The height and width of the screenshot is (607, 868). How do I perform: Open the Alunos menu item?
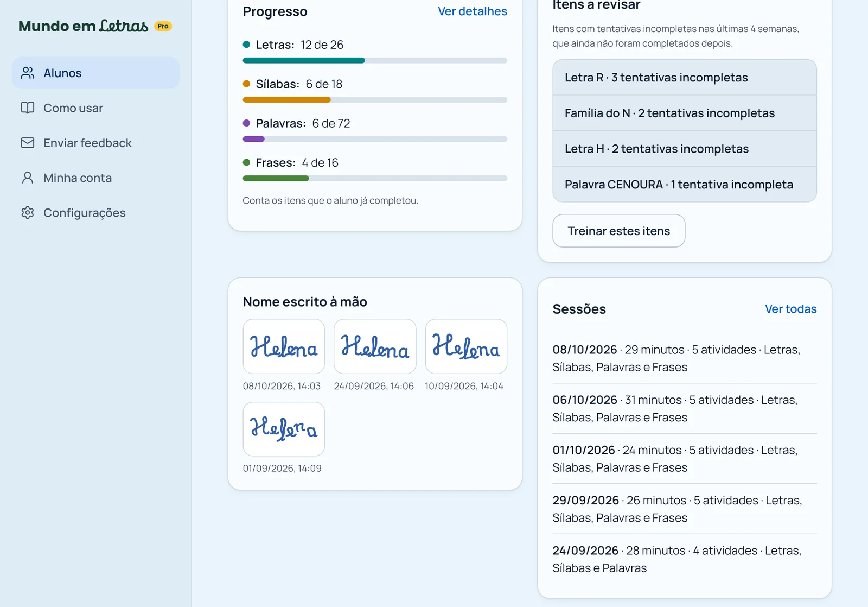tap(95, 73)
